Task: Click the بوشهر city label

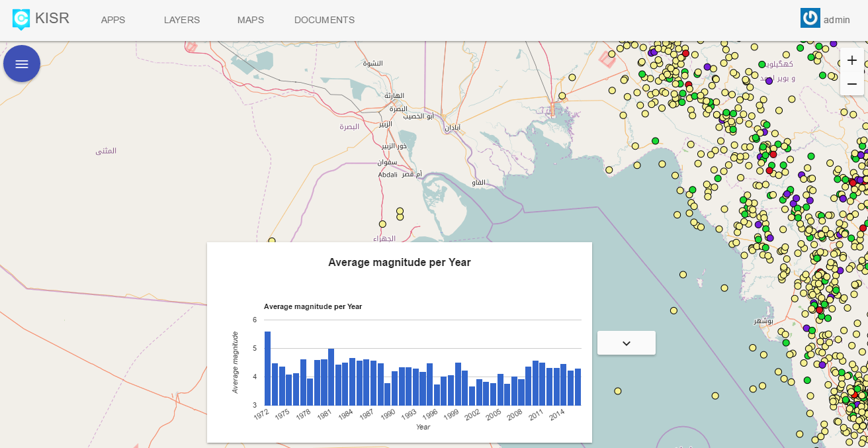Action: pos(763,321)
